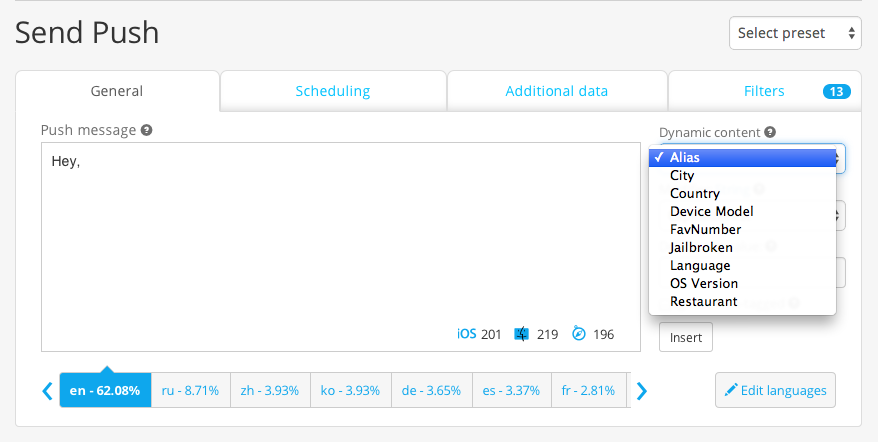878x442 pixels.
Task: Click the Safari compass counter icon
Action: (579, 334)
